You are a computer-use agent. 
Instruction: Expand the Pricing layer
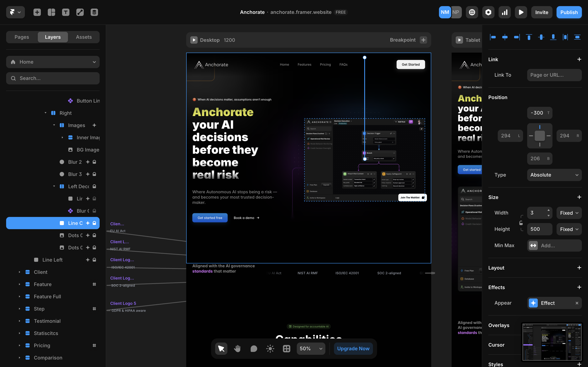(19, 345)
